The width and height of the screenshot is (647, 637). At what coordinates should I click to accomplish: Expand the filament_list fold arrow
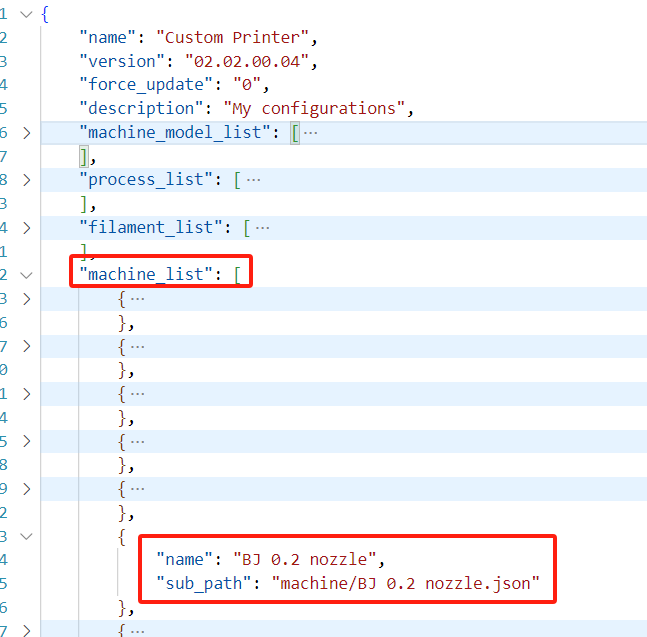(x=26, y=227)
